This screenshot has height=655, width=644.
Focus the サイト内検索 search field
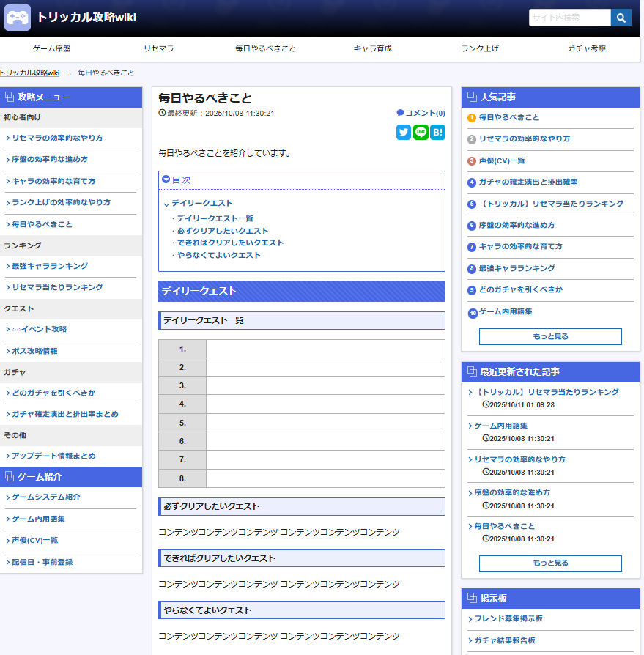569,18
